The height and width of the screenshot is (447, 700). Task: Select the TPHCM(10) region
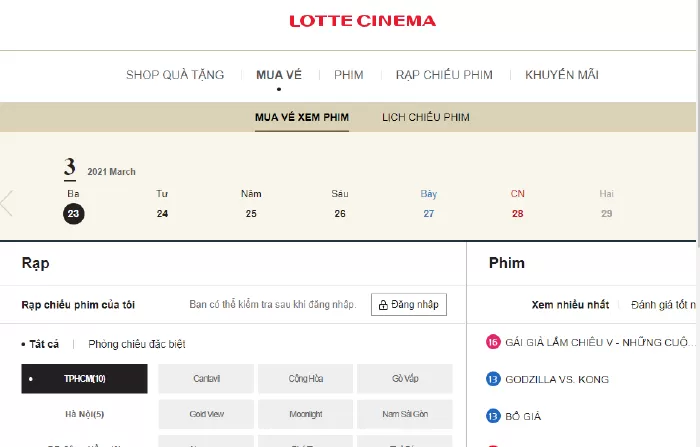coord(84,379)
